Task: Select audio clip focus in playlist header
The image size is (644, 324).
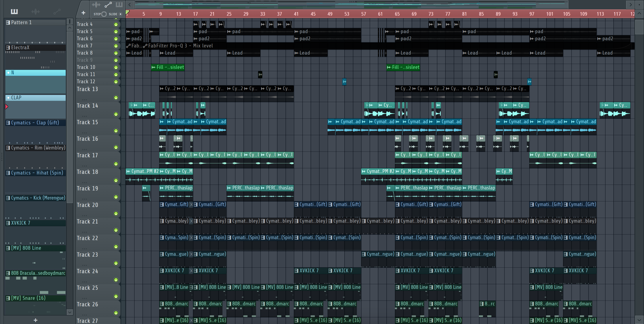Action: (x=96, y=4)
